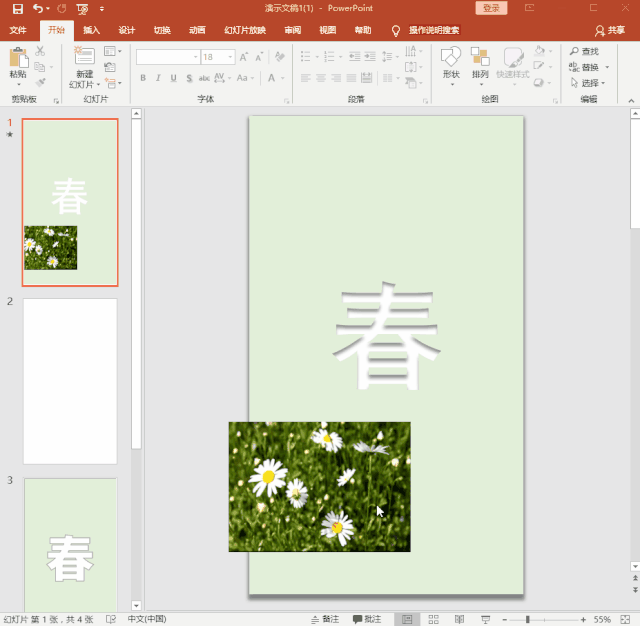
Task: Toggle text Shadow formatting
Action: [189, 78]
